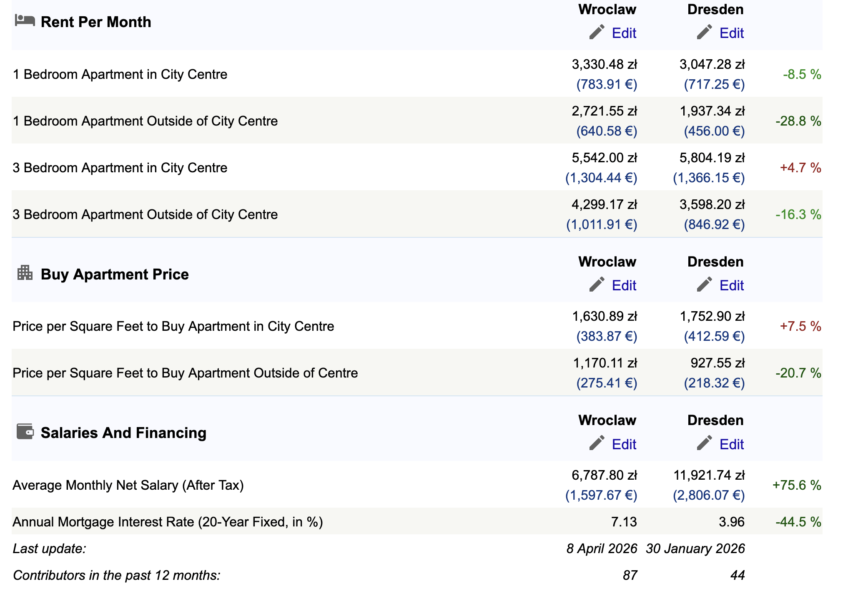The width and height of the screenshot is (868, 589).
Task: Click the bed icon beside Rent Per Month
Action: click(x=25, y=20)
